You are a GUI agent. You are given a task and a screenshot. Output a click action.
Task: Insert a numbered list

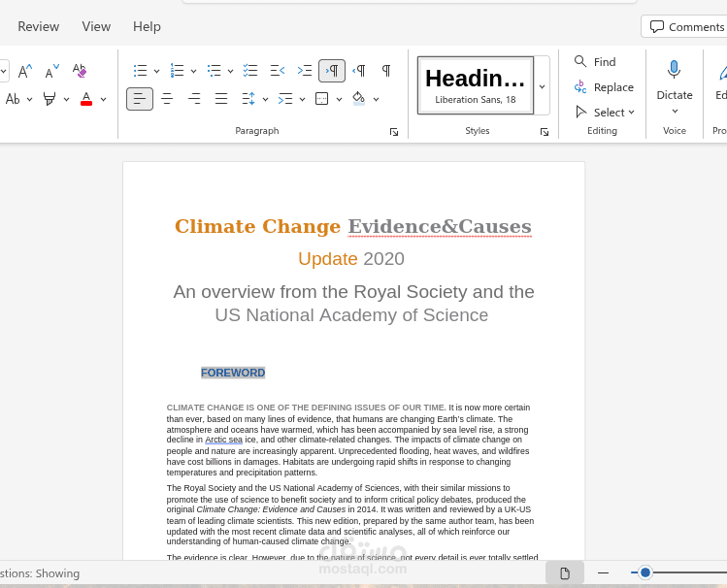tap(177, 71)
